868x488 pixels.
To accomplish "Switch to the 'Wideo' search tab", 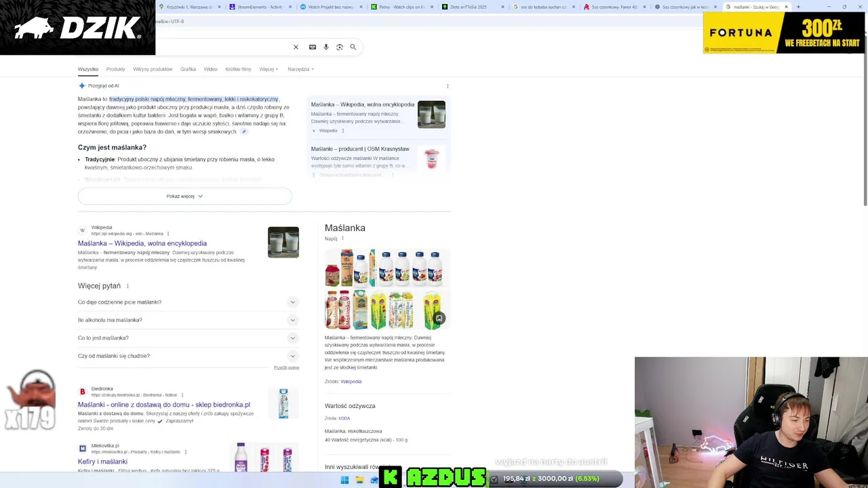I will 211,69.
